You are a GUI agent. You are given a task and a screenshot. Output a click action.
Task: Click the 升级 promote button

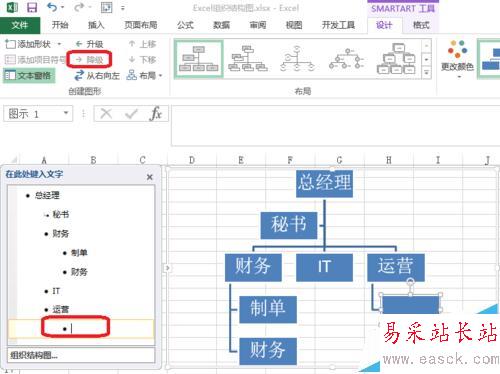click(89, 44)
